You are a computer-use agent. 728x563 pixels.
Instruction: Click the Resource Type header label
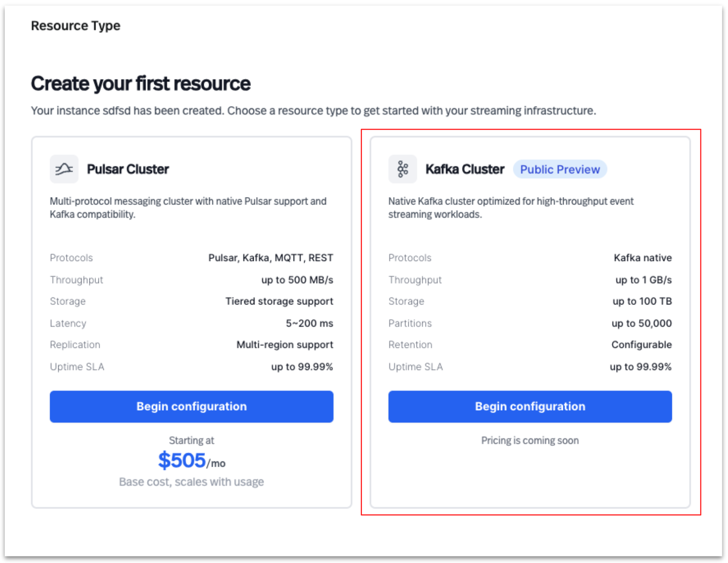coord(76,26)
